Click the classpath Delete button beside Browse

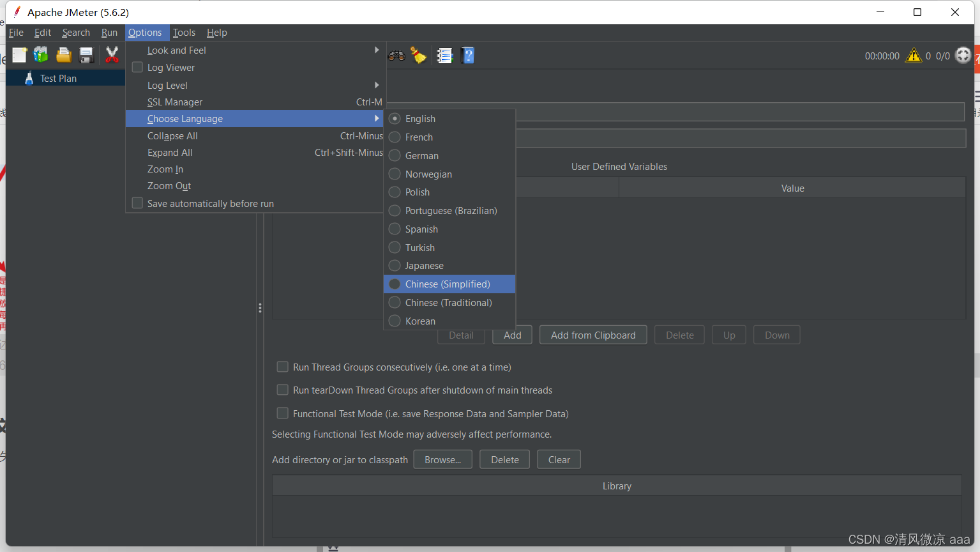point(504,460)
